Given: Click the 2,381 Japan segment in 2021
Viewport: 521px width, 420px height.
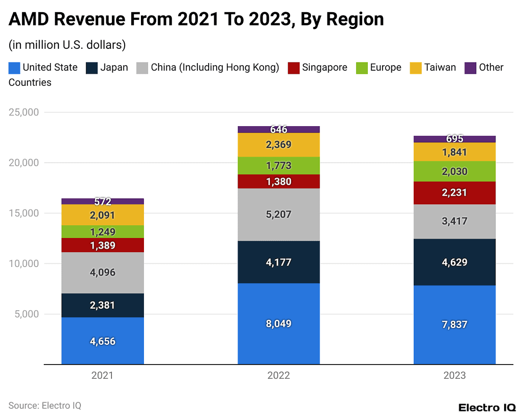Looking at the screenshot, I should (103, 306).
